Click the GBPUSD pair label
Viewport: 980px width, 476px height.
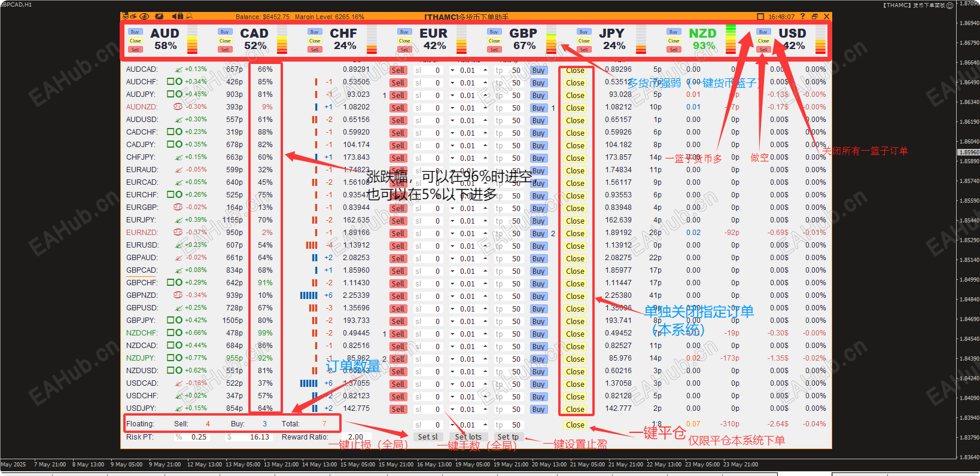pos(142,308)
